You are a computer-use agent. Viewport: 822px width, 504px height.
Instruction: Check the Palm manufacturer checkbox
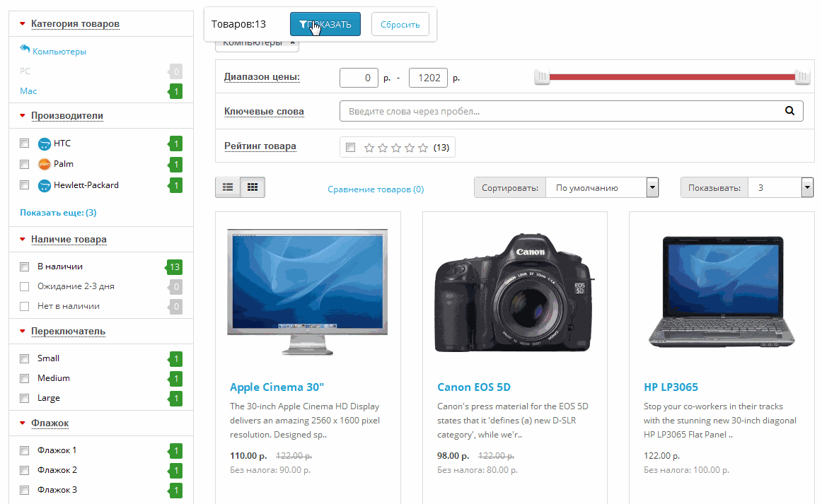24,165
